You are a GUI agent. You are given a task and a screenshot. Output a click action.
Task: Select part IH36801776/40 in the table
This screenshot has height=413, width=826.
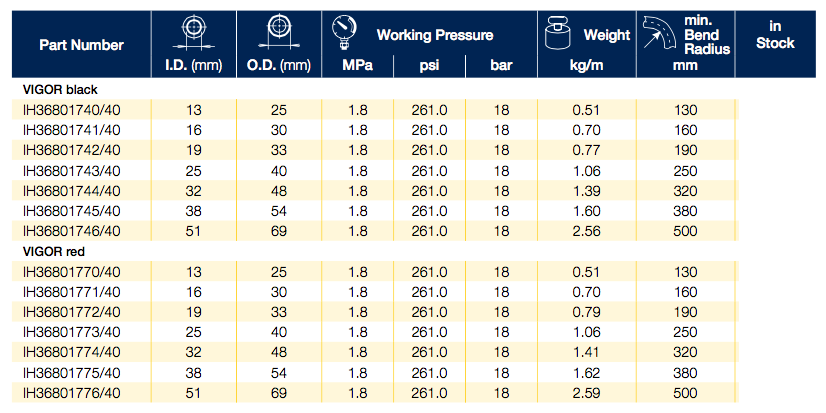click(72, 395)
